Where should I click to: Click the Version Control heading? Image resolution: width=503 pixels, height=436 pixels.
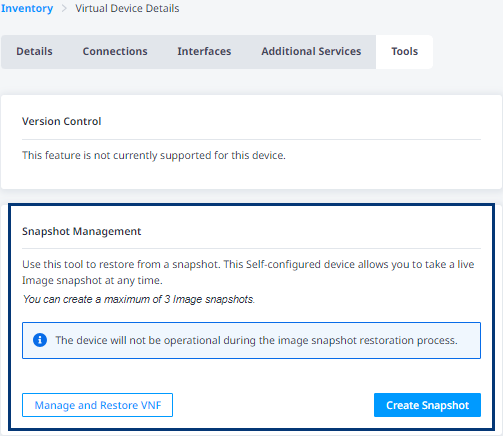62,121
